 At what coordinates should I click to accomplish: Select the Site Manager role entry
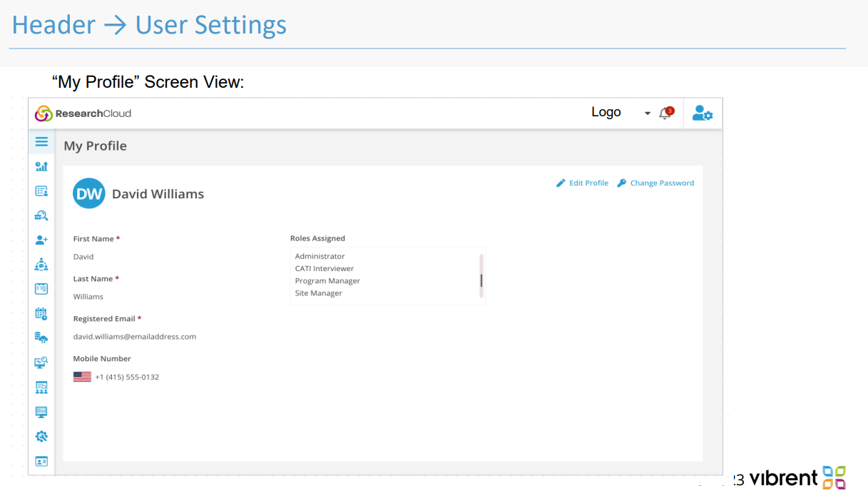tap(318, 293)
